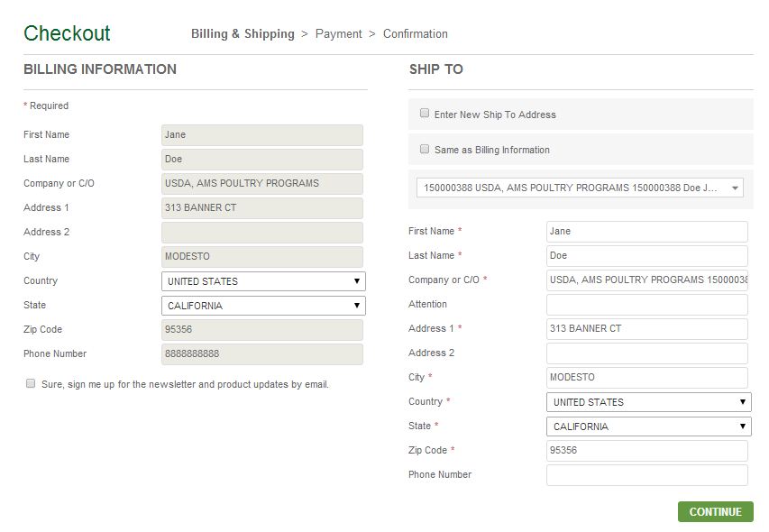Viewport: 769px width, 532px height.
Task: Open the Ship To State dropdown
Action: click(648, 427)
